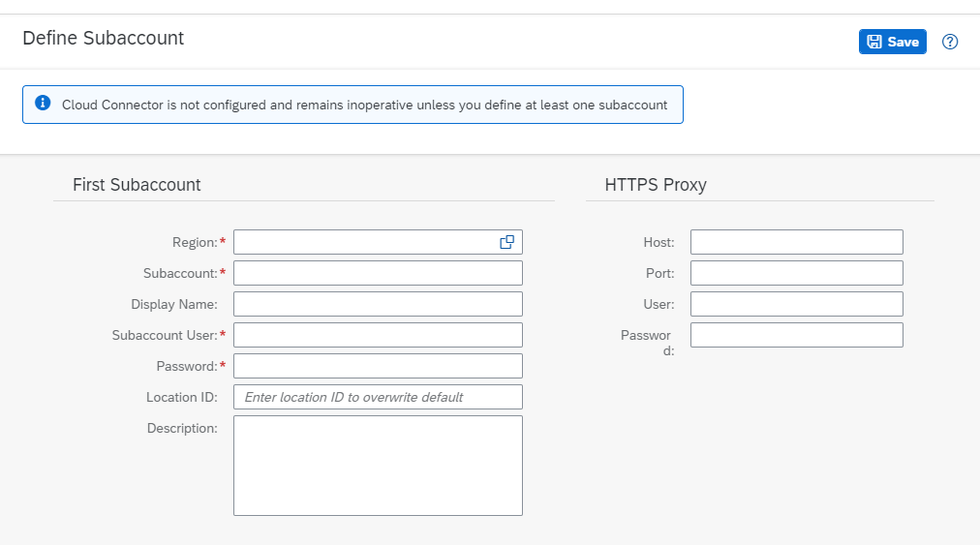The image size is (980, 545).
Task: Click the information icon in the message strip
Action: (43, 103)
